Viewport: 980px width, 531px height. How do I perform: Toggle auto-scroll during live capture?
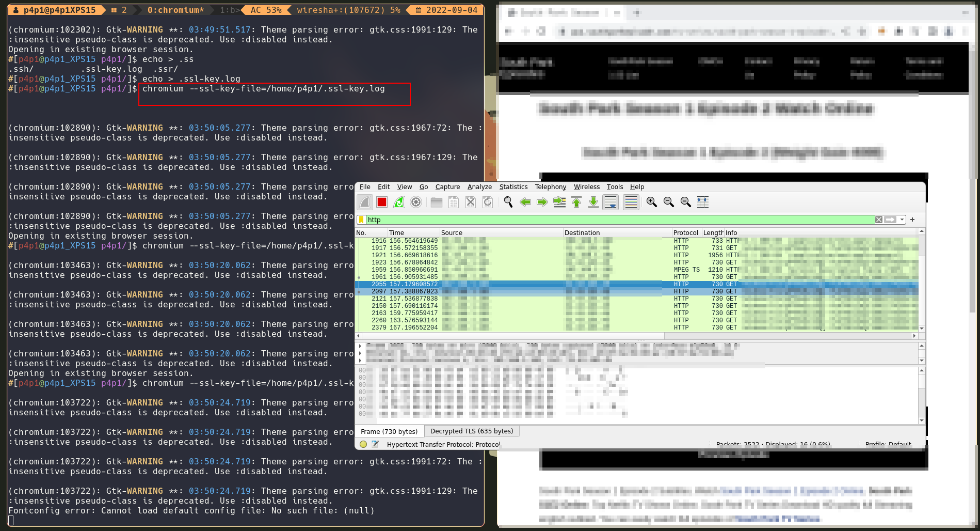(611, 202)
